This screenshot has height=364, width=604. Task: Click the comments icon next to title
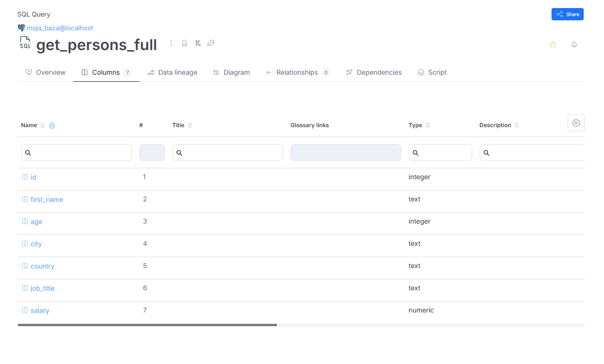[x=211, y=43]
